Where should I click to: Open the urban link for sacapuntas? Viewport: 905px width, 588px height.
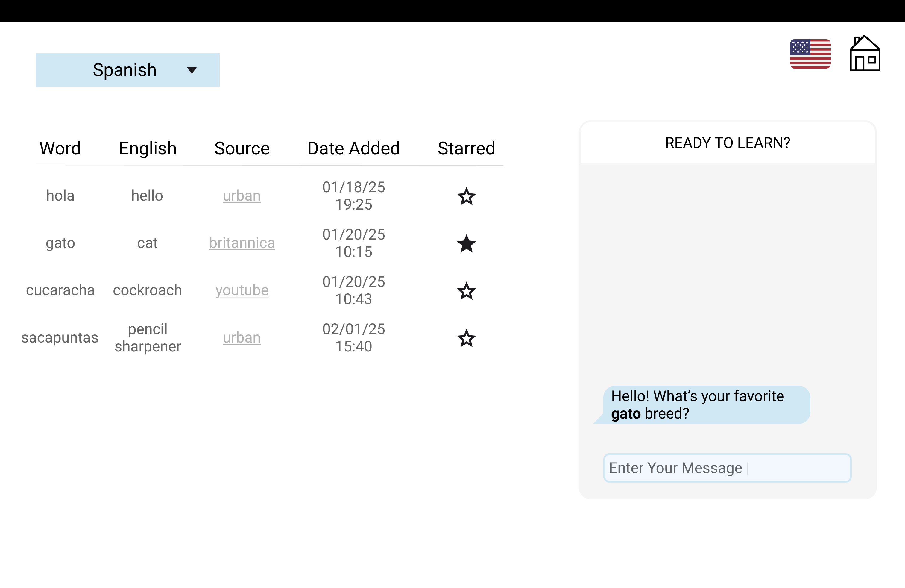pos(242,338)
